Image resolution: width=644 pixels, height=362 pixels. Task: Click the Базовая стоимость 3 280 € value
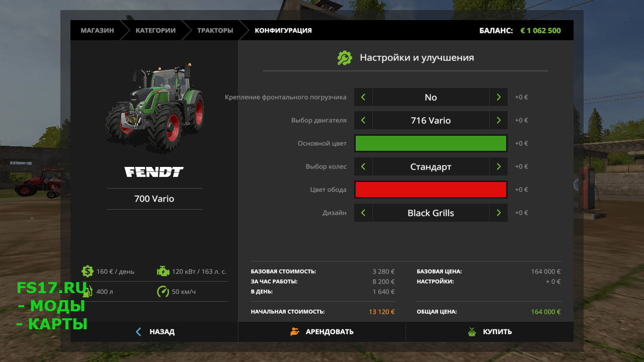click(x=383, y=271)
